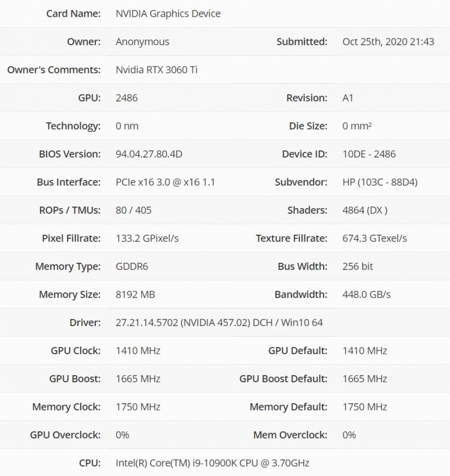450x476 pixels.
Task: Click the GDDR6 memory type value
Action: pyautogui.click(x=132, y=266)
